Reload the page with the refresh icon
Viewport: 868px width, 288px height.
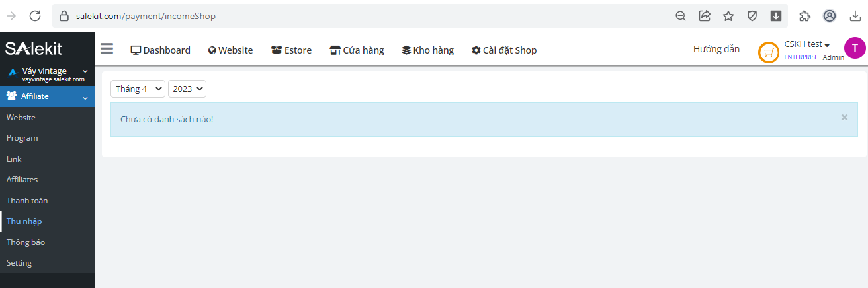pos(36,16)
